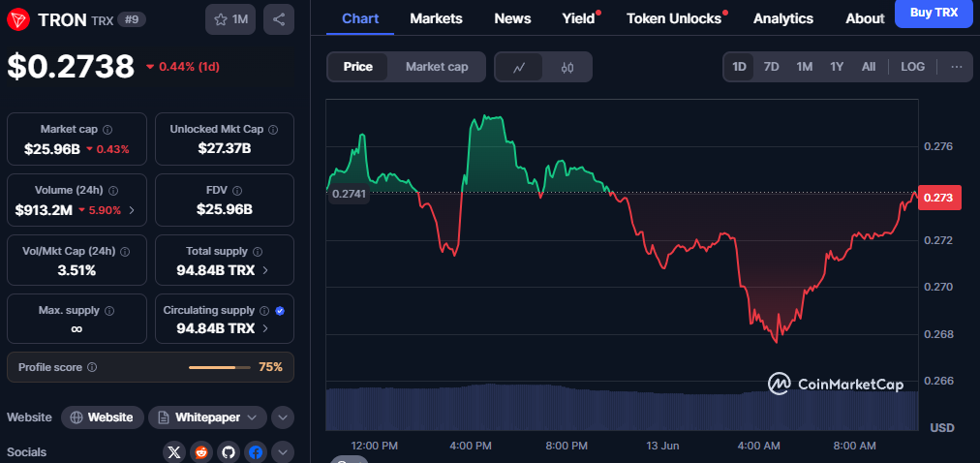Click the 4:00 PM time axis label
Image resolution: width=980 pixels, height=463 pixels.
470,447
